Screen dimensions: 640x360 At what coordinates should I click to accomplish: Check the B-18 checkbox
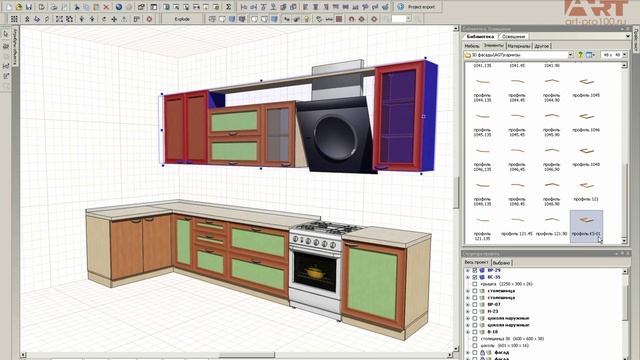[x=475, y=332]
